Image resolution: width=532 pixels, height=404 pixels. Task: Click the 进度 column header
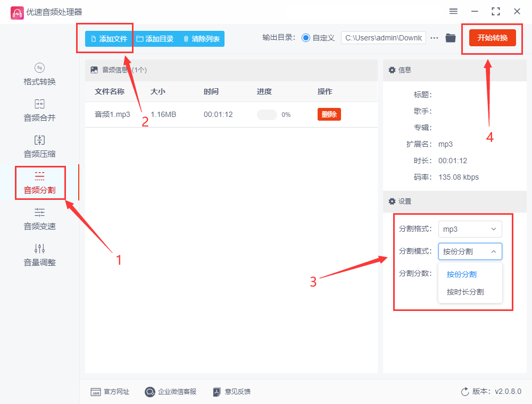(x=264, y=91)
